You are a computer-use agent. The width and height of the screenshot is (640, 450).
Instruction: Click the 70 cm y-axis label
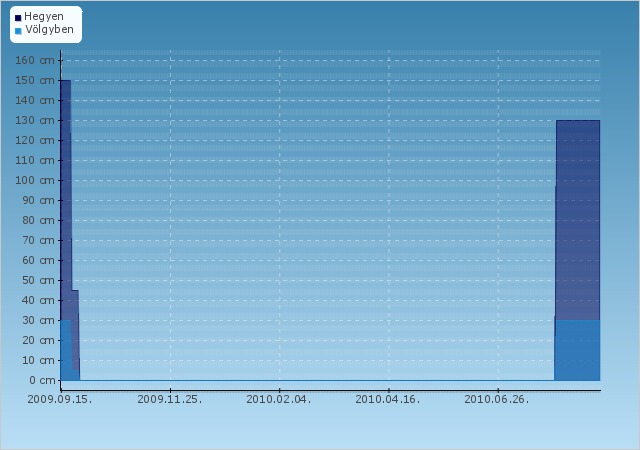[x=38, y=241]
